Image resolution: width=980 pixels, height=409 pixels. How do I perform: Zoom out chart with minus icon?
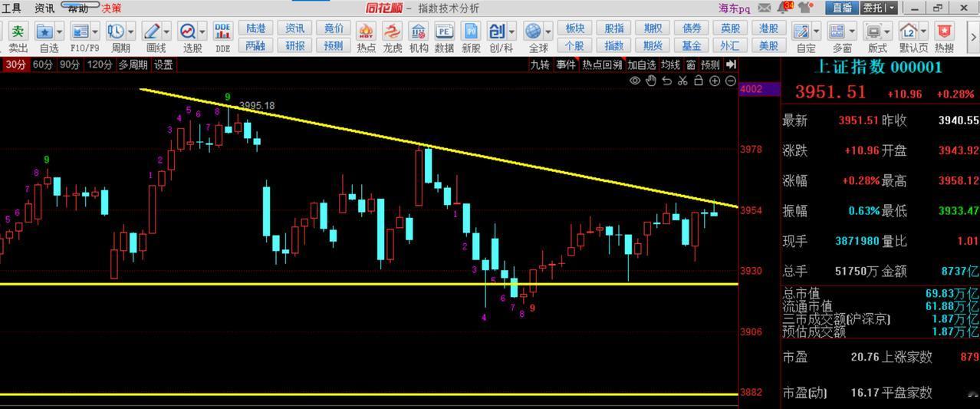tap(731, 81)
